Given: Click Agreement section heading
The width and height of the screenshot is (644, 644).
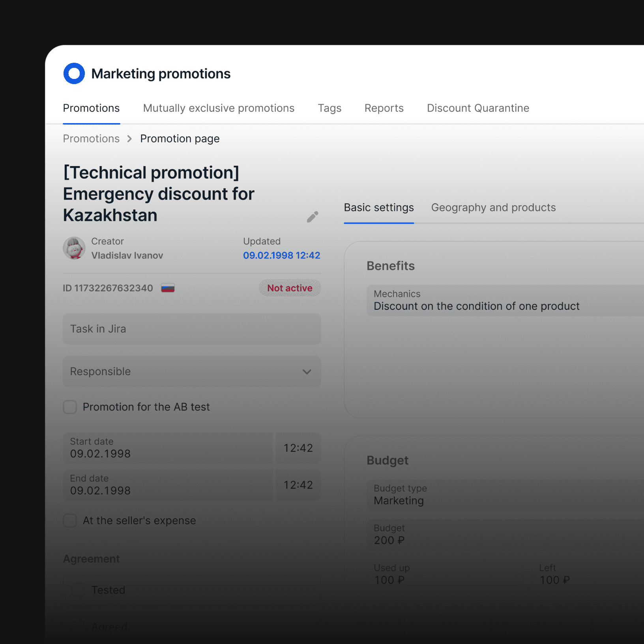Looking at the screenshot, I should pyautogui.click(x=91, y=559).
